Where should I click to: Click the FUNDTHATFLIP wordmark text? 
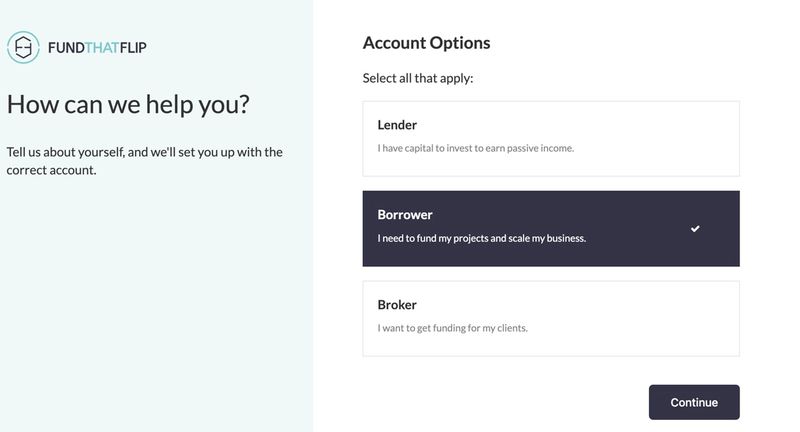click(98, 47)
